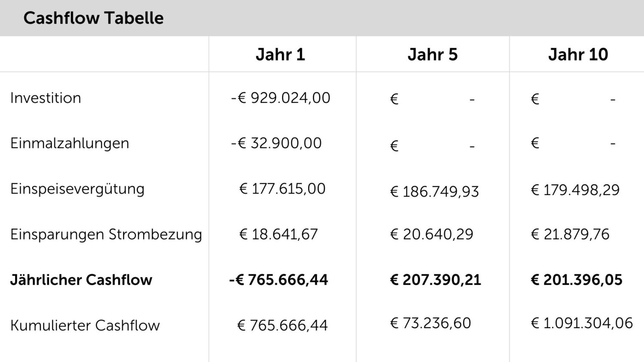Select the -€ 32.900,00 cell

(276, 143)
